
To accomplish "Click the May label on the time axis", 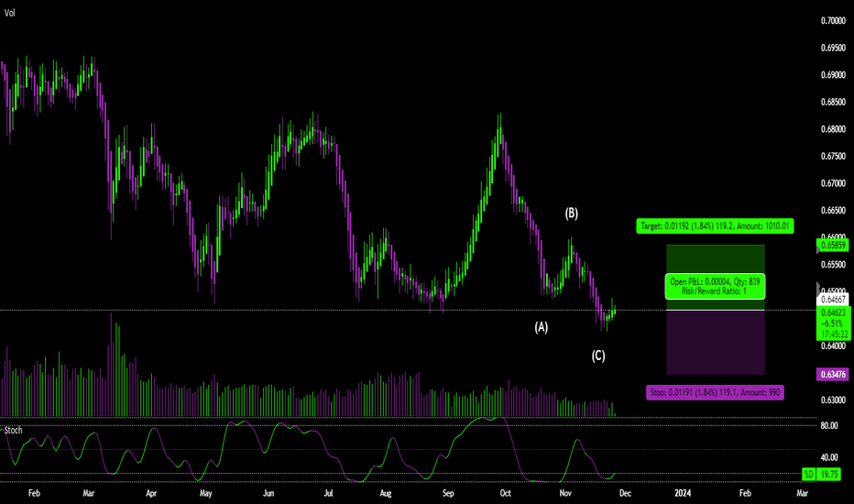I will click(206, 493).
